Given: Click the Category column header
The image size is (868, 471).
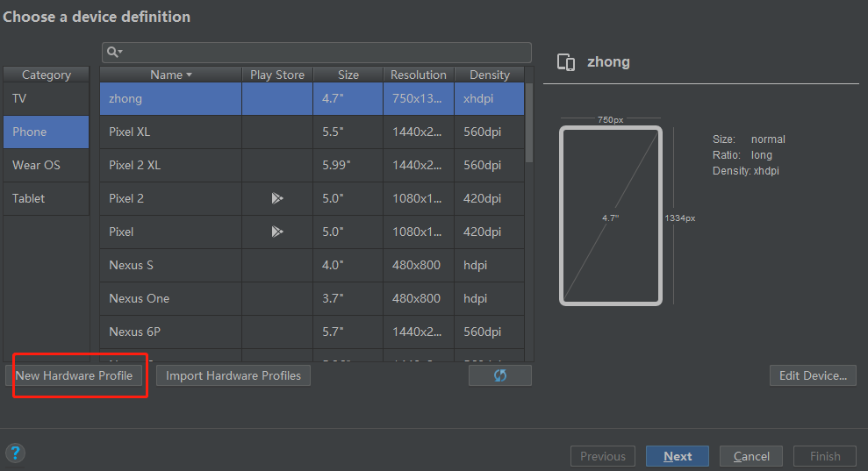Looking at the screenshot, I should 46,75.
